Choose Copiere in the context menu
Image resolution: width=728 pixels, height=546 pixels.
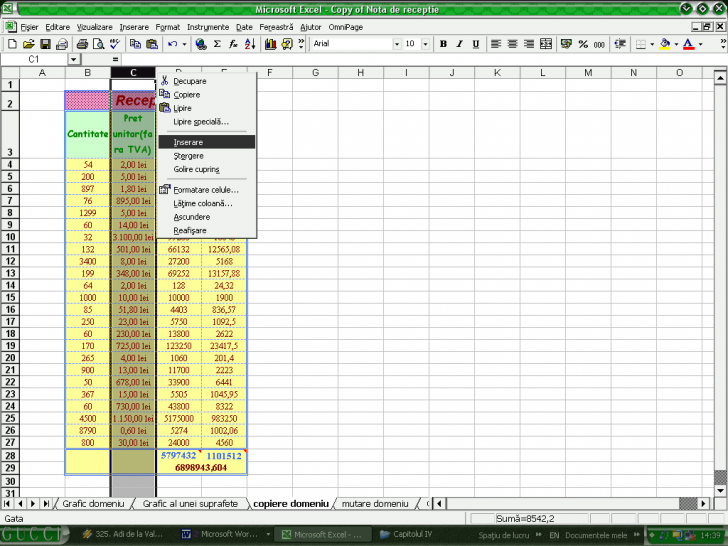[207, 95]
